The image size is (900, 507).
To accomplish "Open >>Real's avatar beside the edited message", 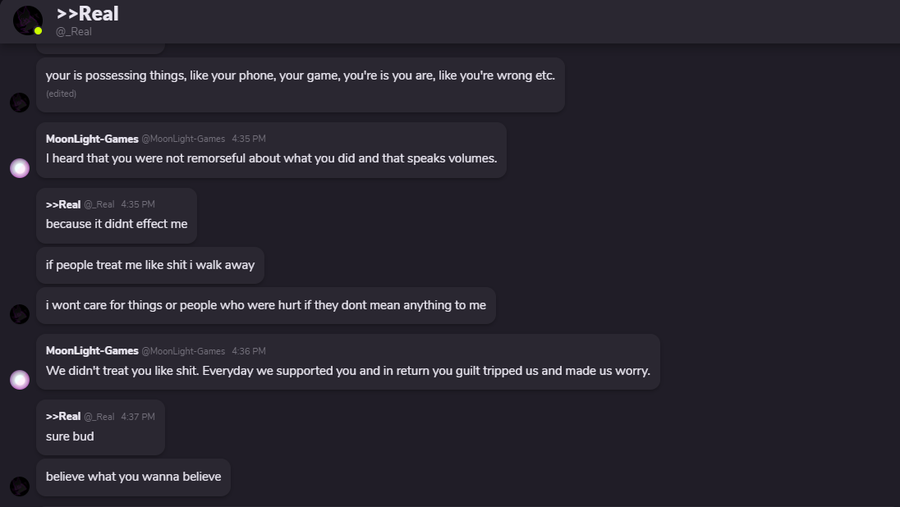I will (20, 103).
